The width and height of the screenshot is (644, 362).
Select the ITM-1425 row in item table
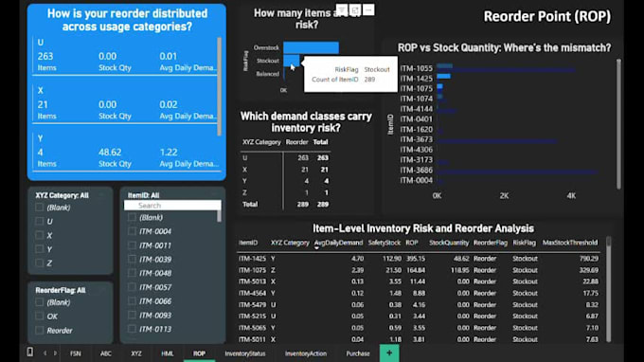coord(419,259)
